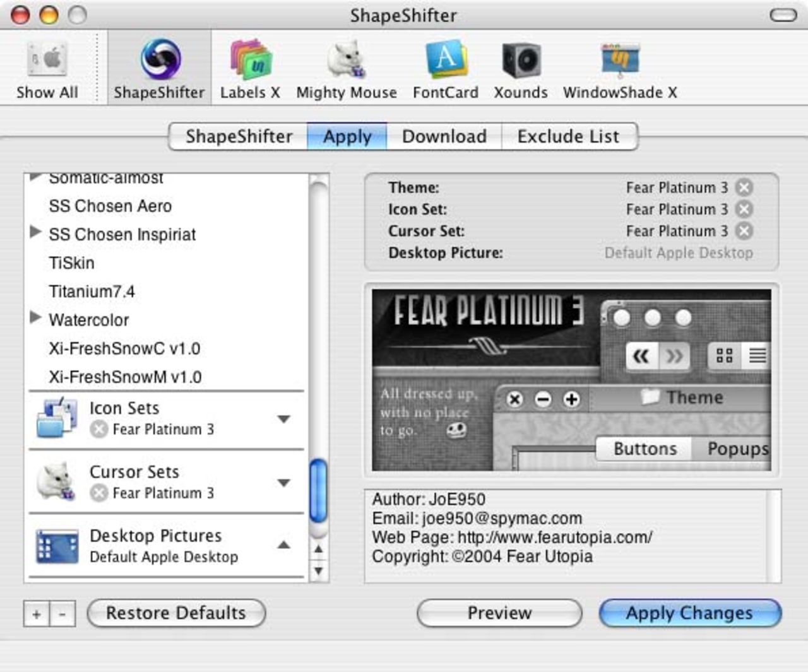Open the Xounds speaker icon
The width and height of the screenshot is (808, 672).
520,61
